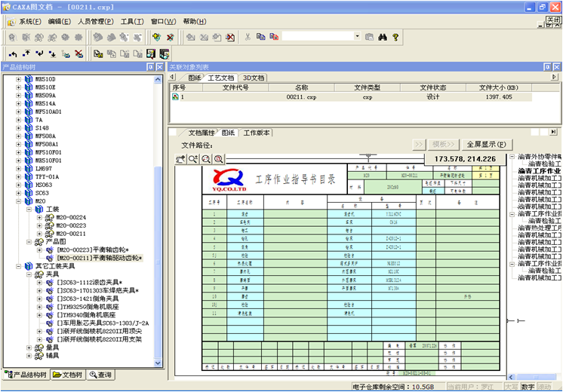Click the zoom all magnifier tool
The width and height of the screenshot is (563, 392).
[x=206, y=159]
